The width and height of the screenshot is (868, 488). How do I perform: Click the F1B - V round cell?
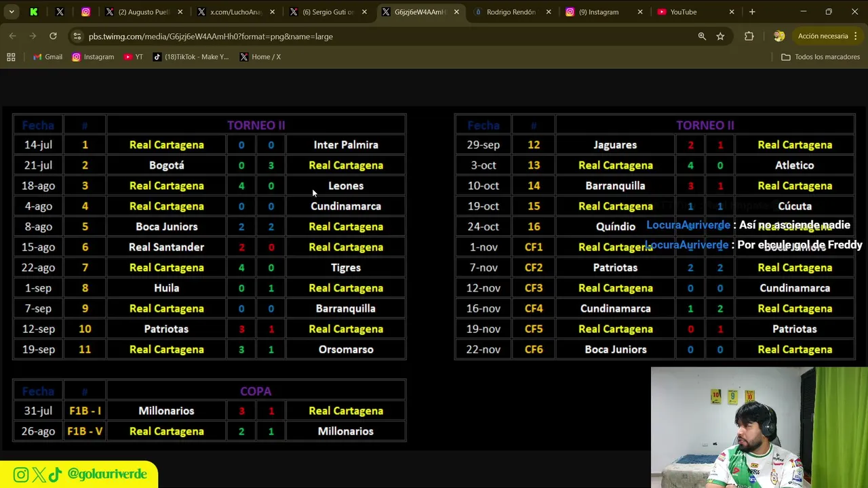85,431
